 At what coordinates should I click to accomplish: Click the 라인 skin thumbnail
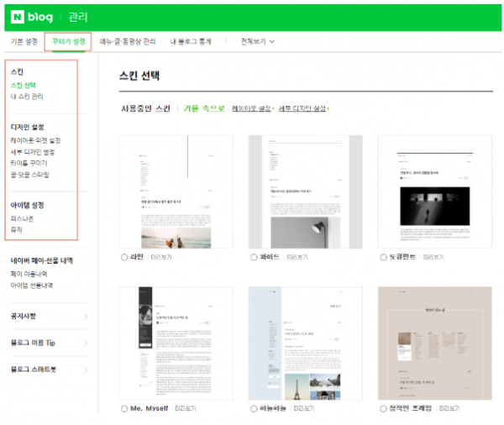point(176,192)
